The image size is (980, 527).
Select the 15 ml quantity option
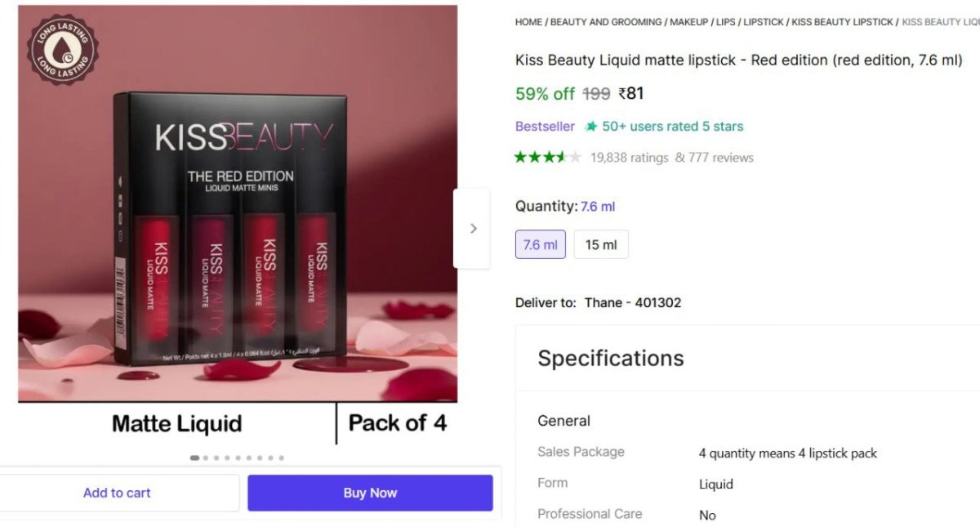click(x=601, y=244)
